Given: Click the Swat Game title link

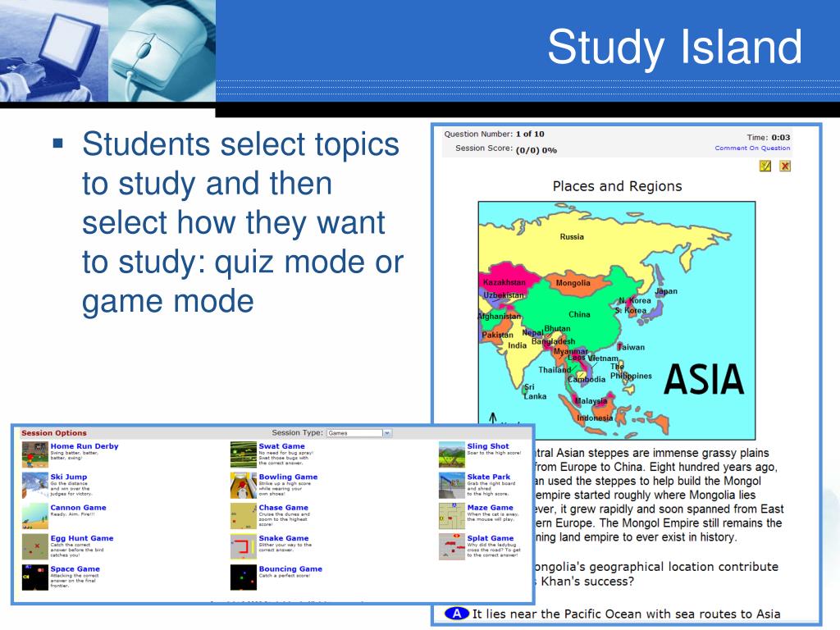Looking at the screenshot, I should point(282,445).
